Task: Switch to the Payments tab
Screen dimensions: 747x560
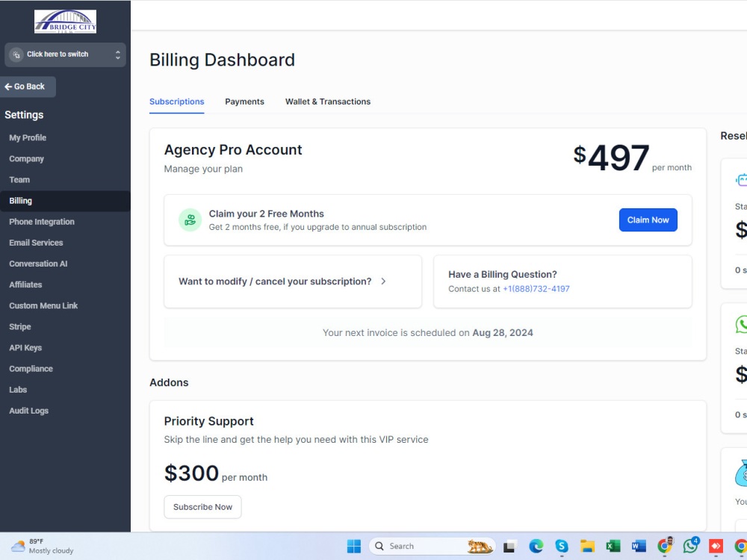Action: pos(244,102)
